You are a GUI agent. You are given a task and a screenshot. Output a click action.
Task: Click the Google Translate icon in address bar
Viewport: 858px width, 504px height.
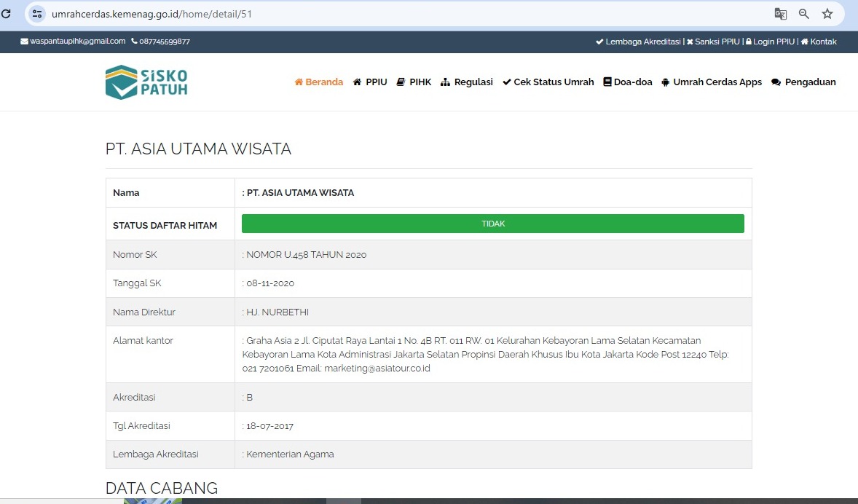780,14
